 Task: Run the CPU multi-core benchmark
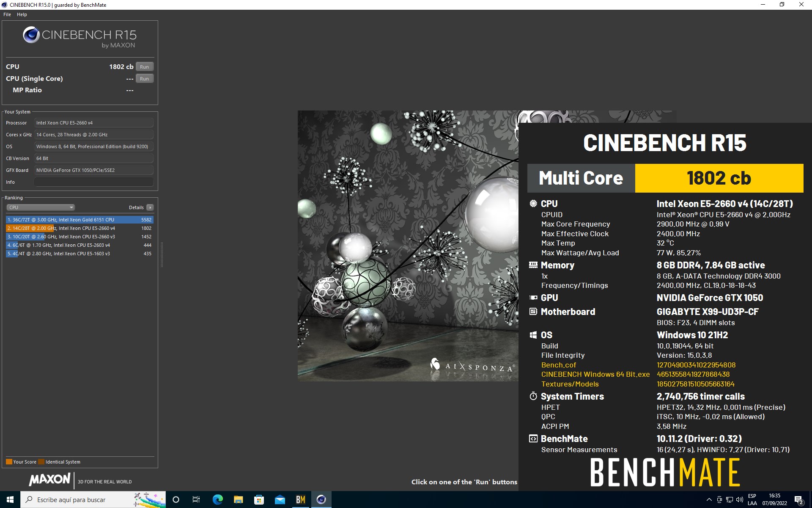(x=145, y=66)
